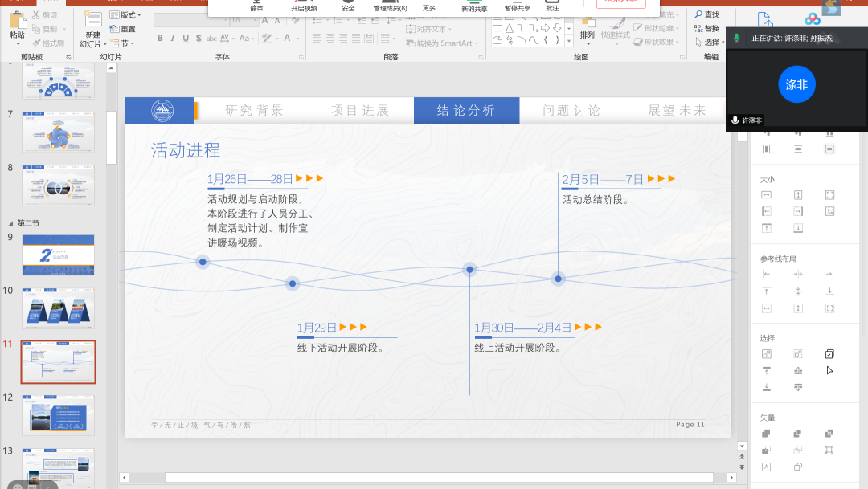The height and width of the screenshot is (489, 868).
Task: Select the 研究背景 tab on slide
Action: (254, 111)
